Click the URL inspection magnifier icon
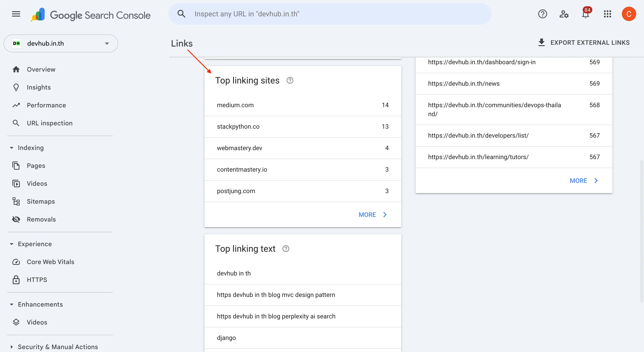The width and height of the screenshot is (644, 352). click(16, 123)
